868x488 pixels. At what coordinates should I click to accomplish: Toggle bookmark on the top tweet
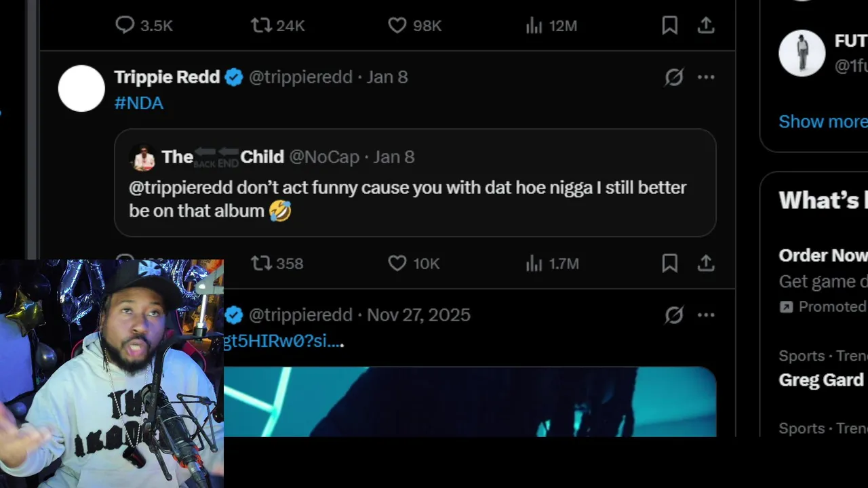pos(669,26)
